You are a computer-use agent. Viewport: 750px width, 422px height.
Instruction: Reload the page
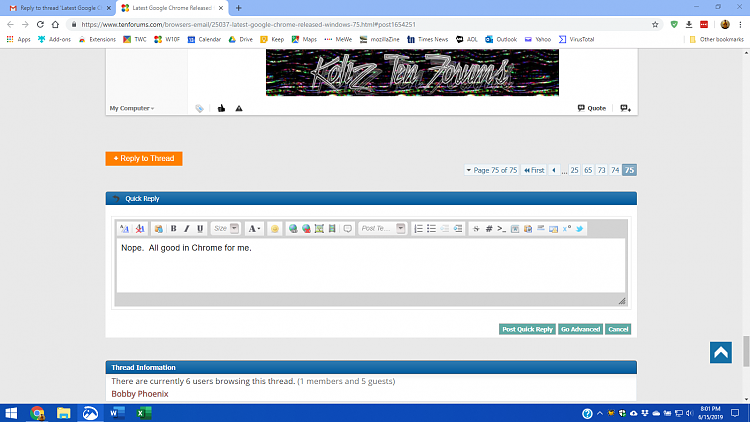pyautogui.click(x=40, y=24)
